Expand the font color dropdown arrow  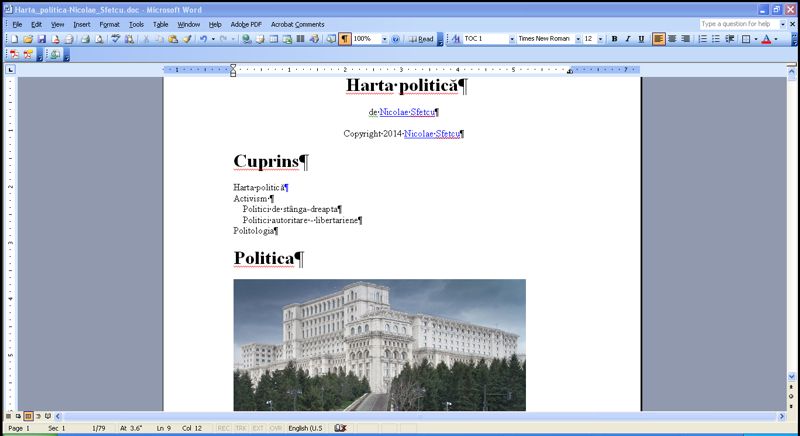776,39
